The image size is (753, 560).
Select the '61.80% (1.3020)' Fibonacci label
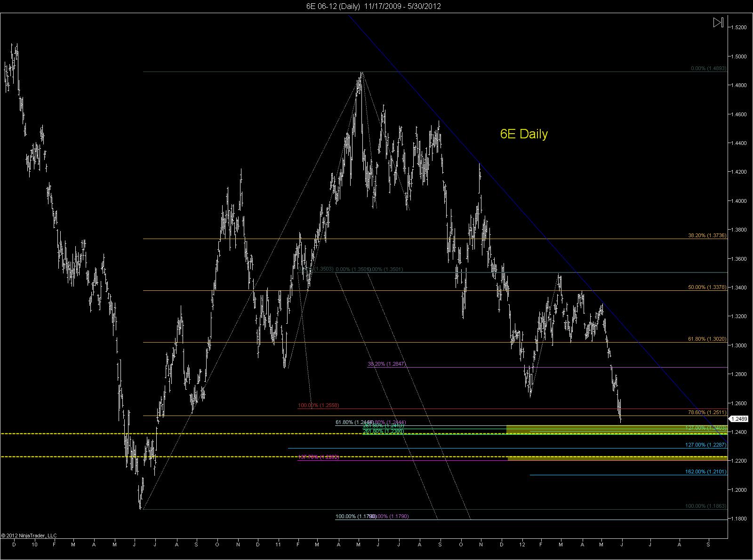[707, 339]
